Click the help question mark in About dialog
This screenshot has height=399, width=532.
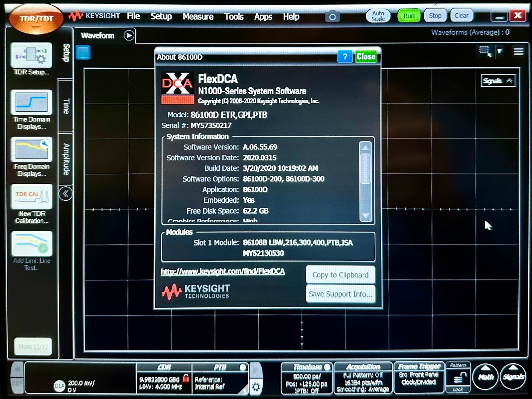345,57
